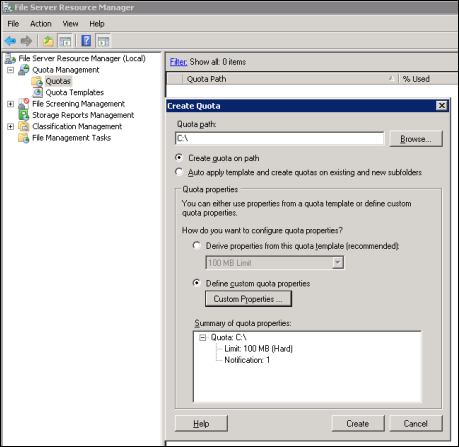Collapse the Quota C:\ summary tree

pos(202,338)
